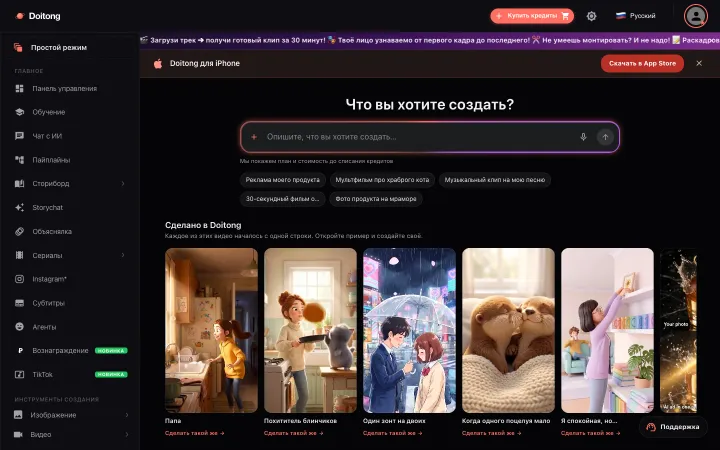720x450 pixels.
Task: Select Фото продукта на мраморе chip
Action: (376, 199)
